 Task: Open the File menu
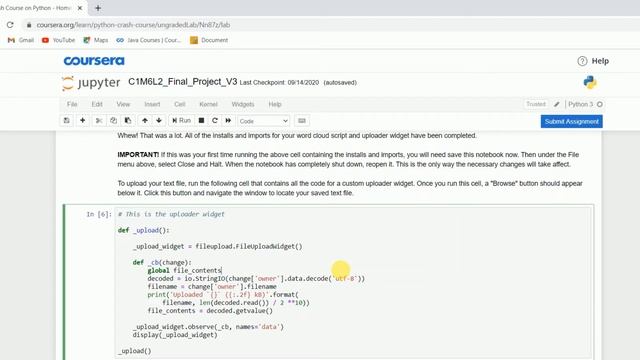click(x=72, y=104)
